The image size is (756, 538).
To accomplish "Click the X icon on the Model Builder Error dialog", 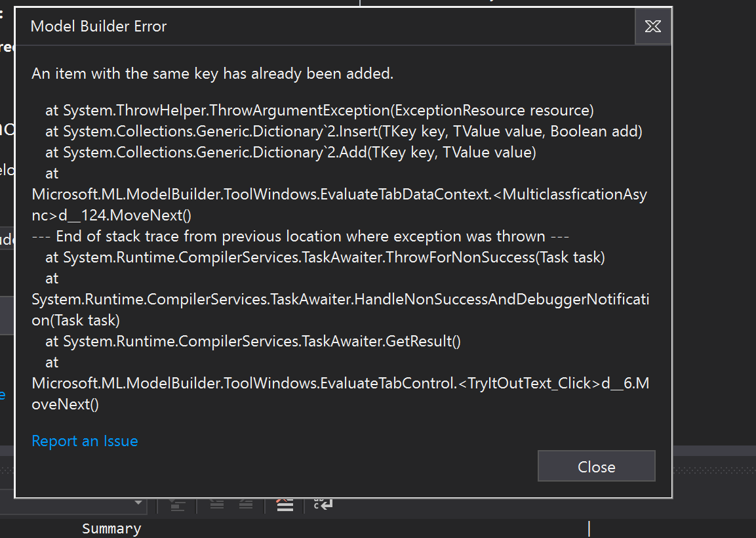I will point(653,26).
